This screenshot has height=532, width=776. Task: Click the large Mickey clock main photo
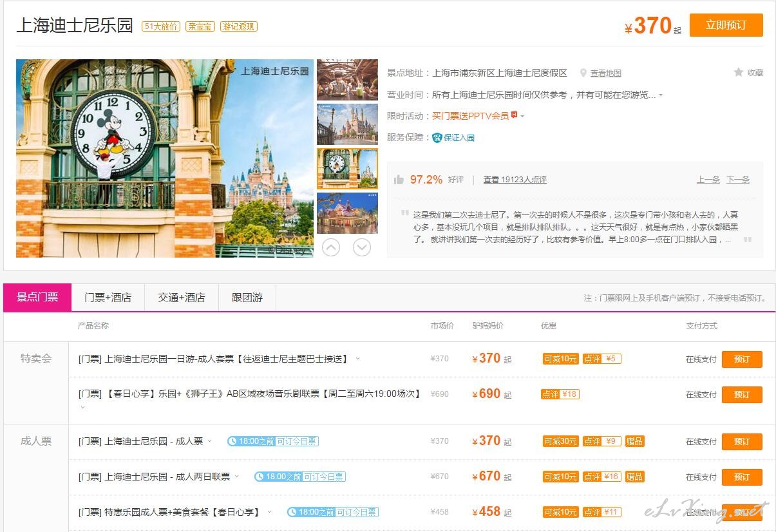(165, 158)
